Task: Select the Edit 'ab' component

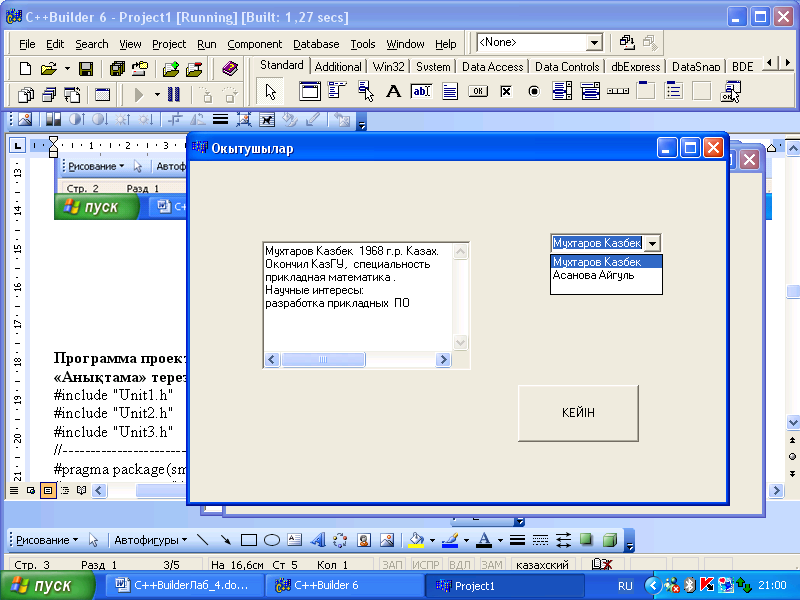Action: pyautogui.click(x=421, y=92)
